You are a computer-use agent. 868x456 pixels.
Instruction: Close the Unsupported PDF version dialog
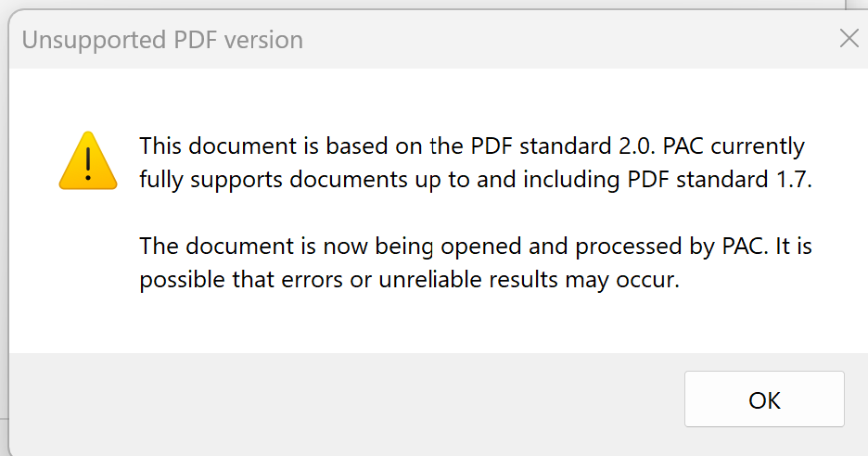point(849,39)
